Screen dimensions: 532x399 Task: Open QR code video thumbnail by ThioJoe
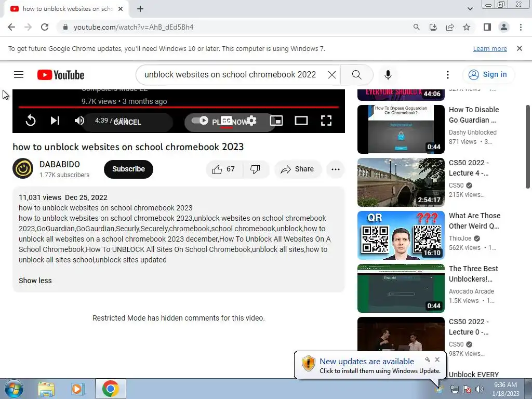pyautogui.click(x=401, y=235)
